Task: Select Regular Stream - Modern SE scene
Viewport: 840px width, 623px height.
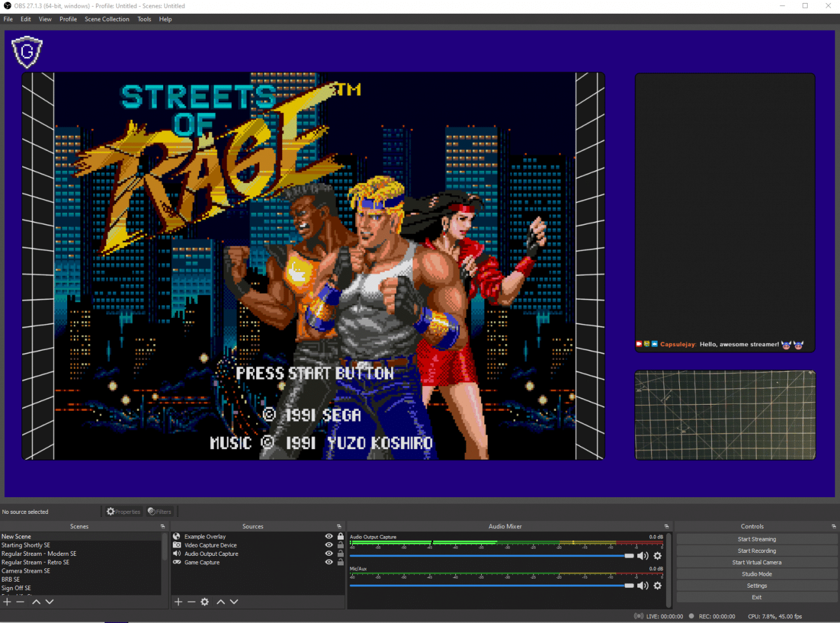Action: coord(81,553)
